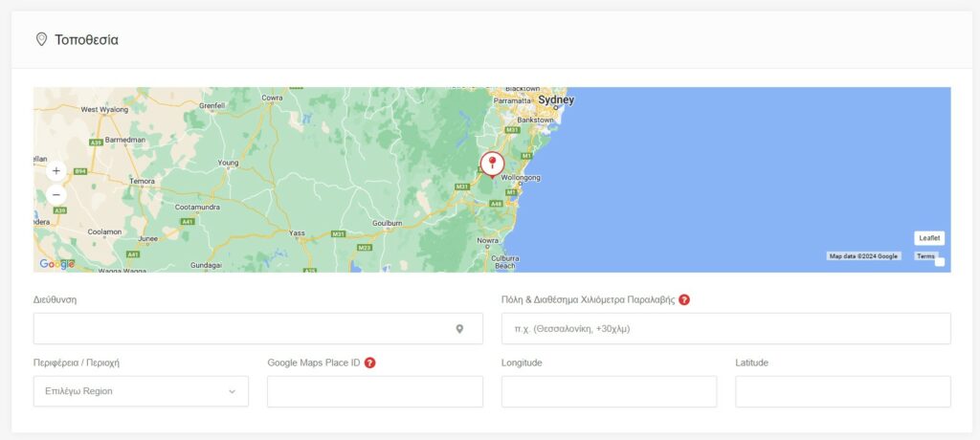Click the pin icon beside the Τοποθεσία heading
The image size is (980, 440).
coord(41,39)
